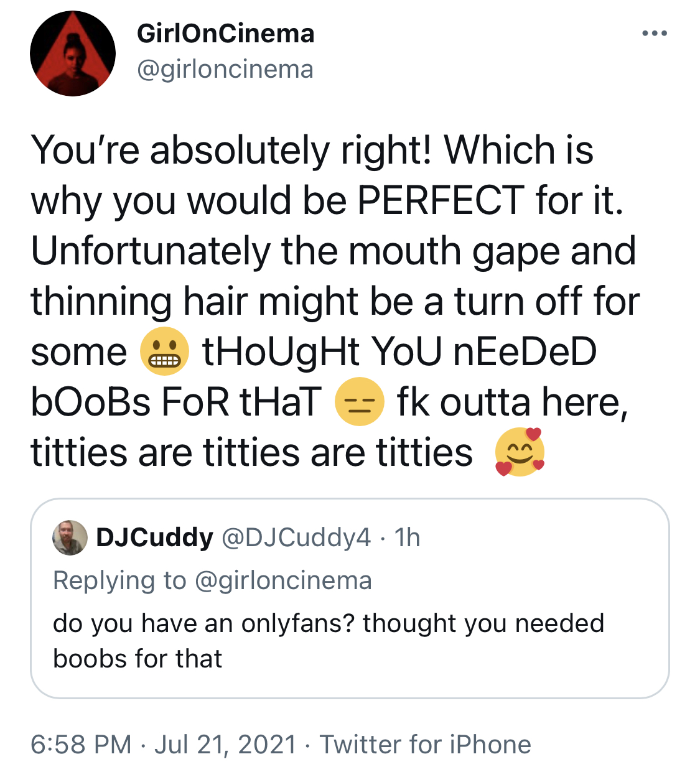The width and height of the screenshot is (700, 772).
Task: Open the GirlOnCinema display name link
Action: (x=225, y=34)
